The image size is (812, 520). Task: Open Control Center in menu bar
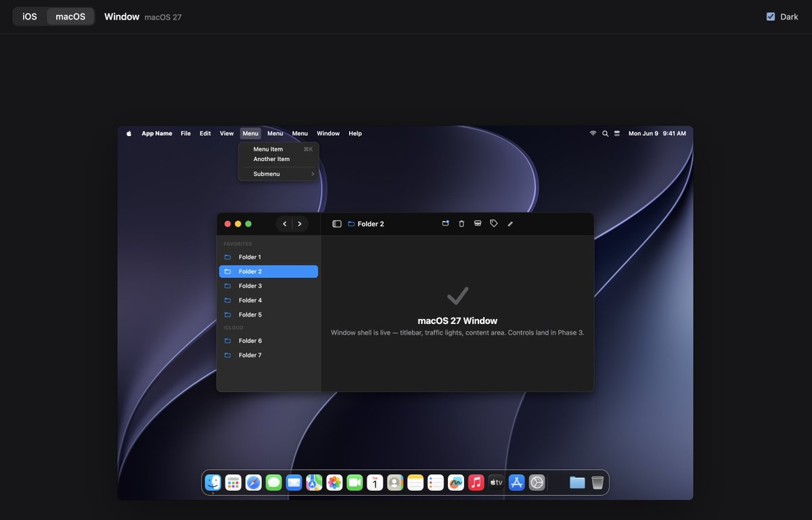coord(617,133)
